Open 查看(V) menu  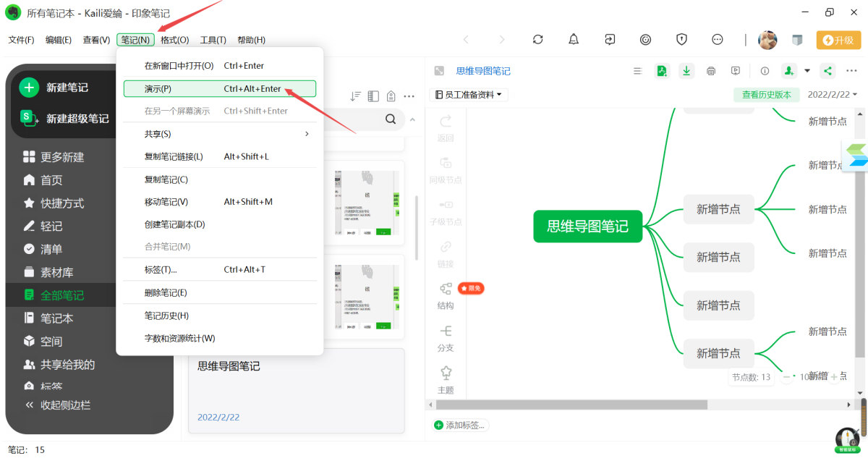(96, 40)
